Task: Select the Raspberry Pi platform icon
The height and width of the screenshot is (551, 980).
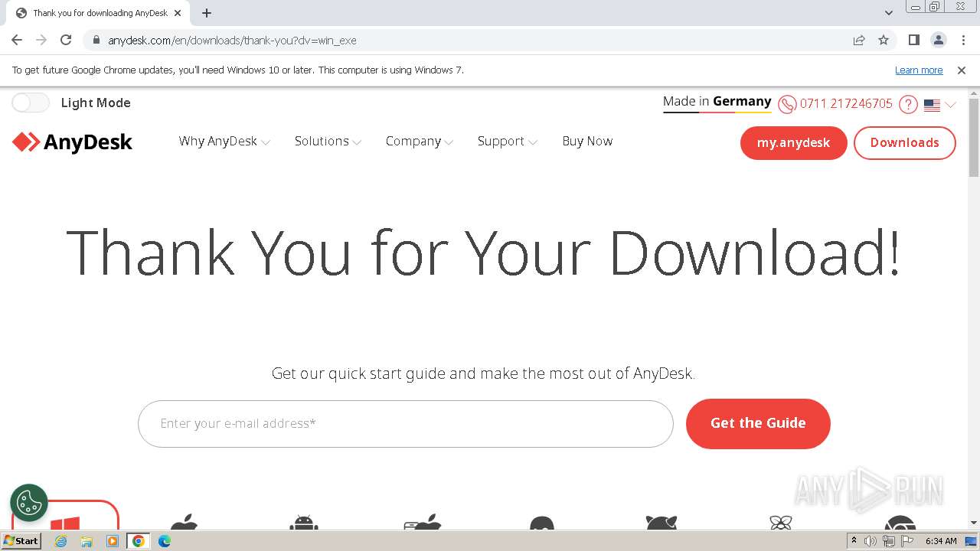Action: (780, 523)
